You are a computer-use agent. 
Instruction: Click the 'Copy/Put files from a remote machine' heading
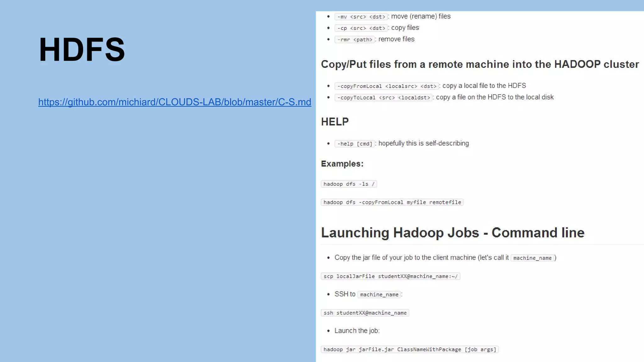coord(480,64)
